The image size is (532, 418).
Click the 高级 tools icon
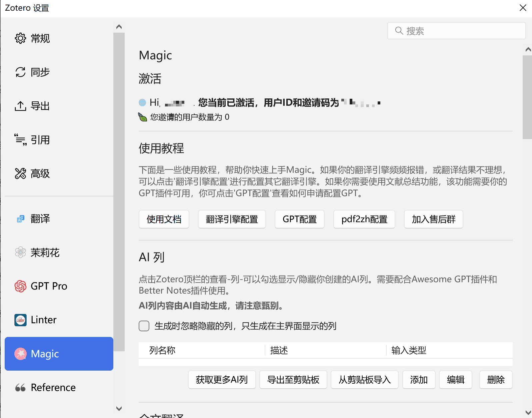20,173
